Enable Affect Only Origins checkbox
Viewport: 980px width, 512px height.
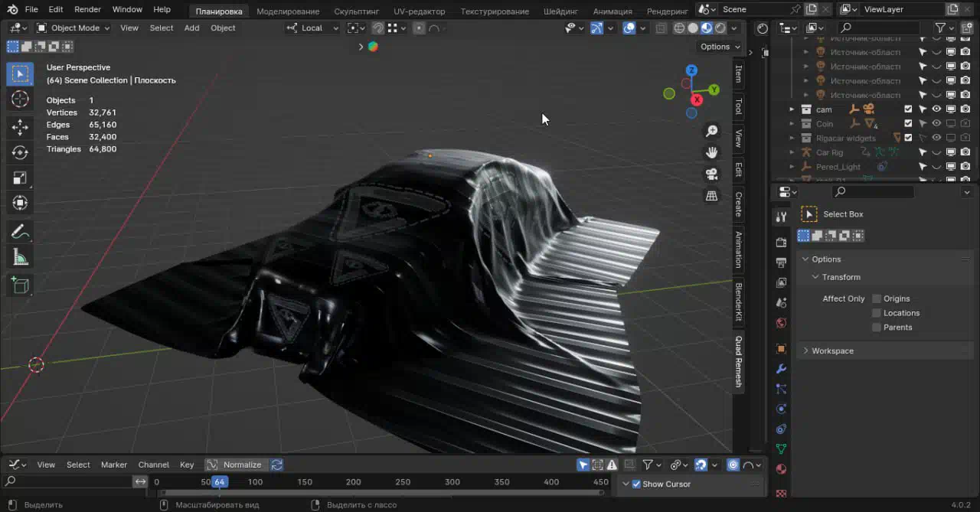[x=877, y=298]
